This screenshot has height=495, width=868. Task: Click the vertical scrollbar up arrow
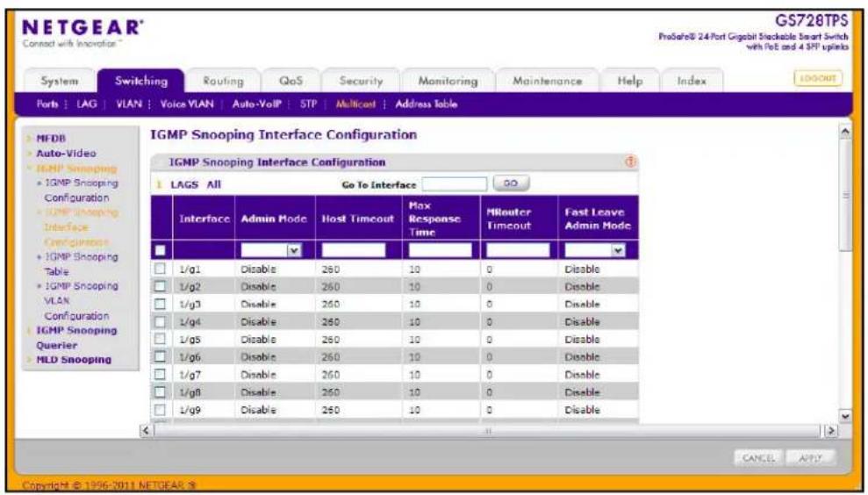coord(845,132)
